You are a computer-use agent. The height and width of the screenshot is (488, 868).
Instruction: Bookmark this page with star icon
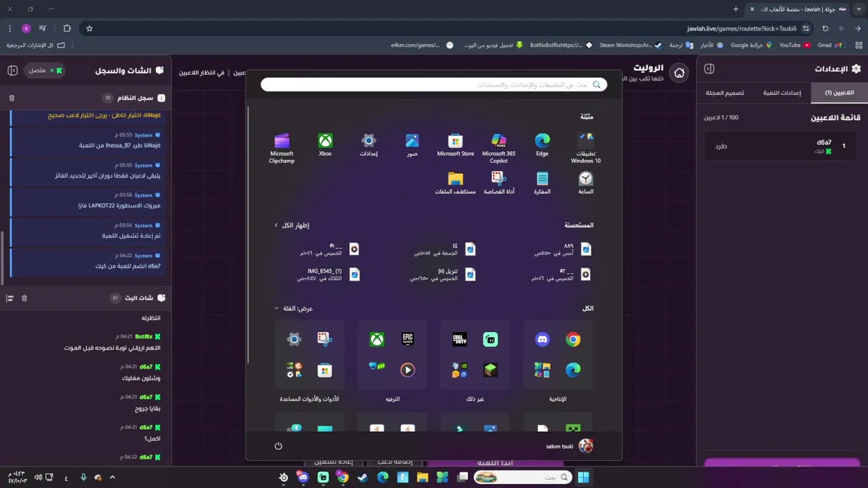click(89, 28)
